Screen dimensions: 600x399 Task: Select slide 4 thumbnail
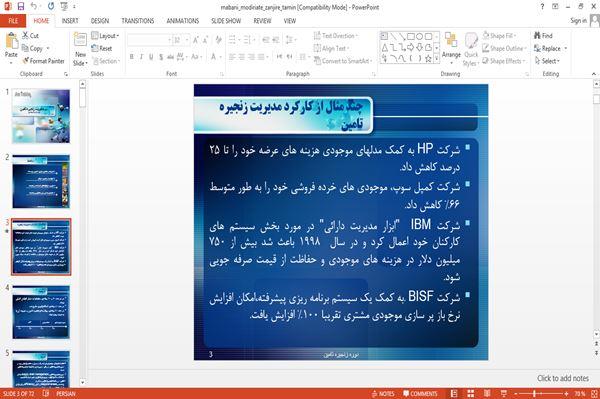pos(41,312)
